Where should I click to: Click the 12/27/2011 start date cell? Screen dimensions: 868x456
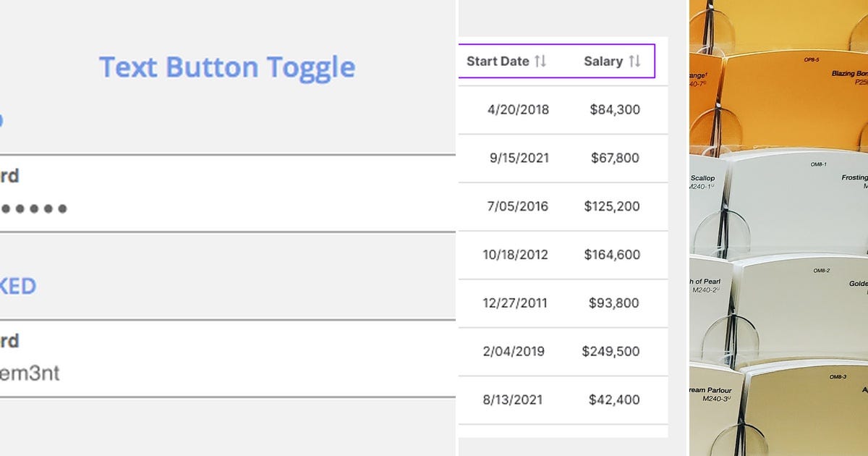click(x=515, y=303)
